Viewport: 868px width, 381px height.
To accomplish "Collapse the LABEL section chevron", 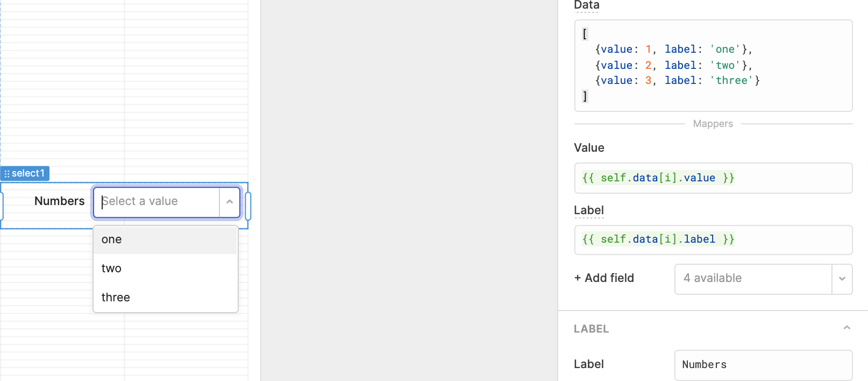I will tap(846, 328).
